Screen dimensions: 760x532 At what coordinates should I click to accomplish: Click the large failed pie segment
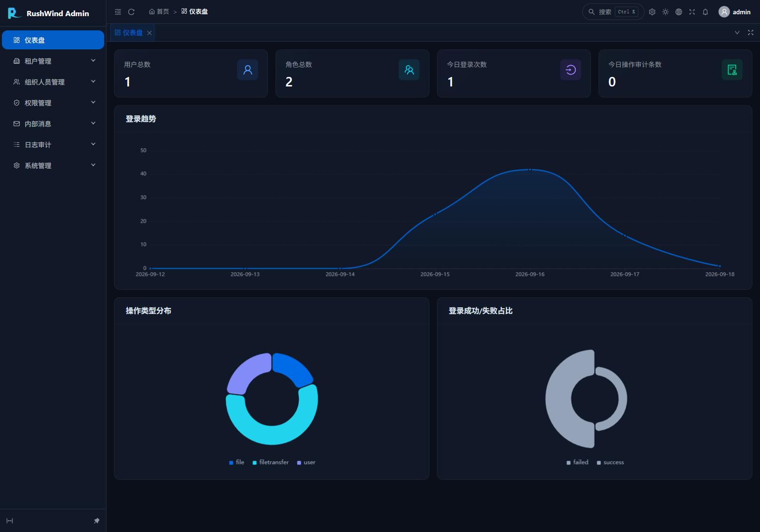[x=558, y=399]
